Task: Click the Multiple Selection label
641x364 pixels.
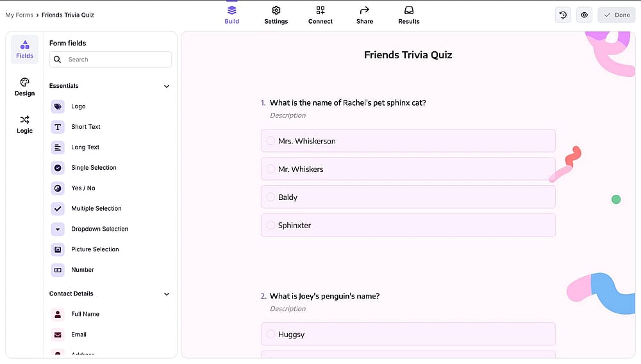Action: 96,208
